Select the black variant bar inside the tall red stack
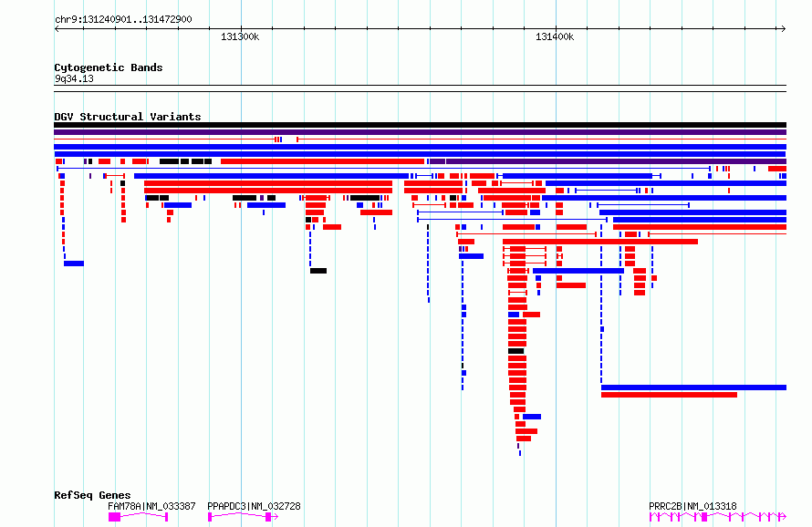Viewport: 812px width, 527px height. 515,351
